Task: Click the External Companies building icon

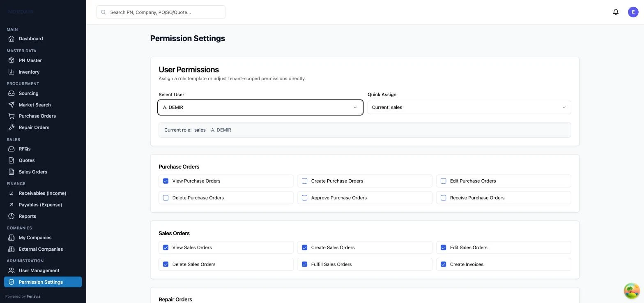Action: point(11,249)
